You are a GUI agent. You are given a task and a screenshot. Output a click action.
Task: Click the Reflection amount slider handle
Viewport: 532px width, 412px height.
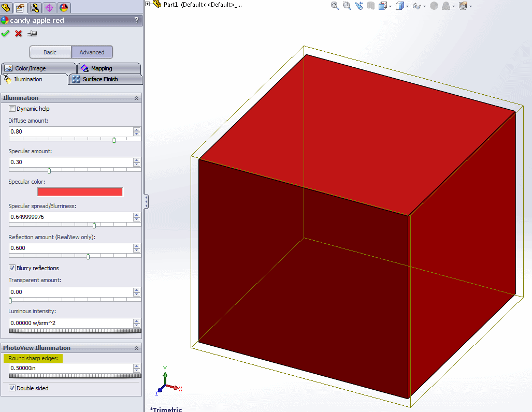[x=88, y=257]
